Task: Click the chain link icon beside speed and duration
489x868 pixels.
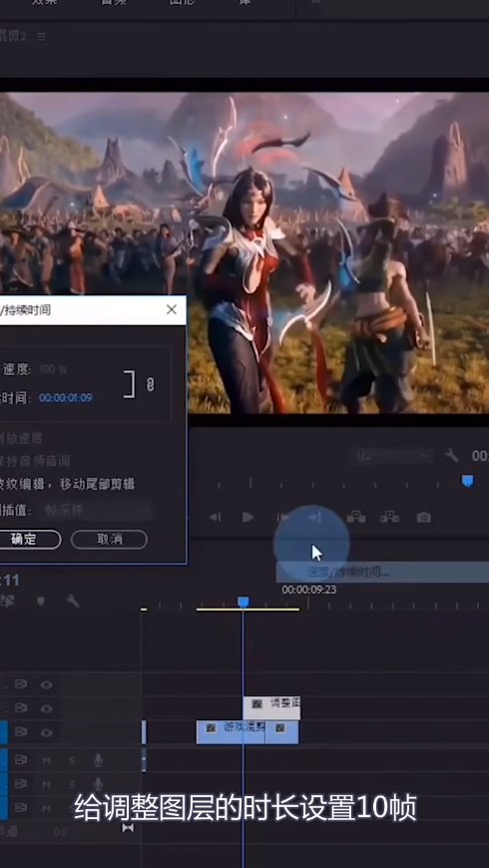Action: (x=150, y=384)
